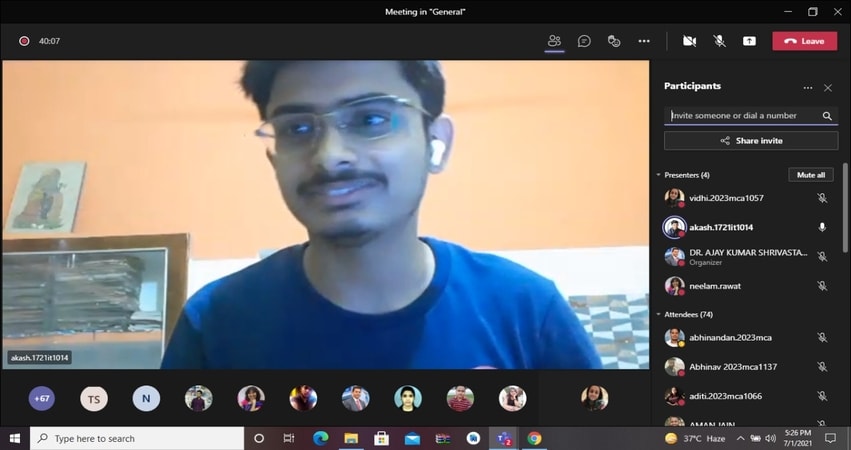Click the Teams icon in the taskbar

tap(503, 438)
